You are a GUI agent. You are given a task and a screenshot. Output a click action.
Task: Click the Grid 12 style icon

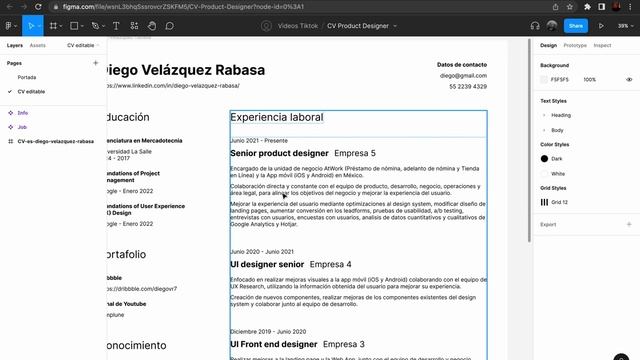[544, 202]
